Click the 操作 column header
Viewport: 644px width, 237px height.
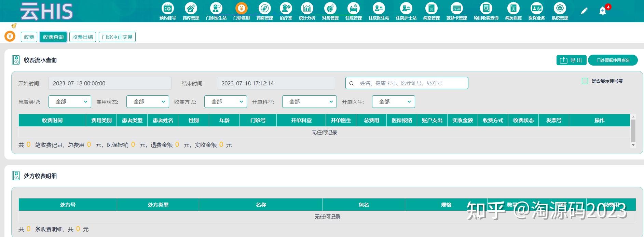point(600,120)
